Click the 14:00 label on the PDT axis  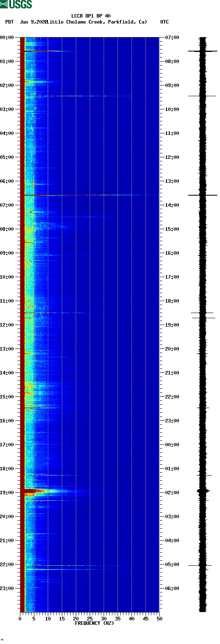(x=7, y=373)
